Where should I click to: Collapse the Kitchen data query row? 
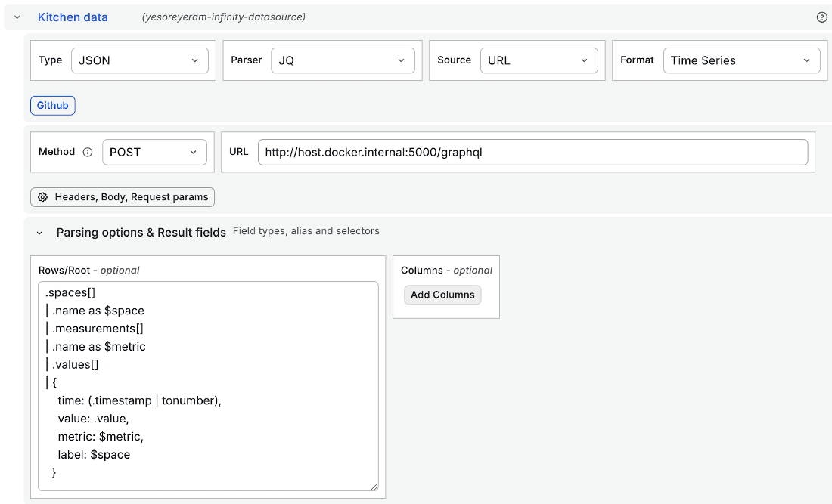pos(17,17)
